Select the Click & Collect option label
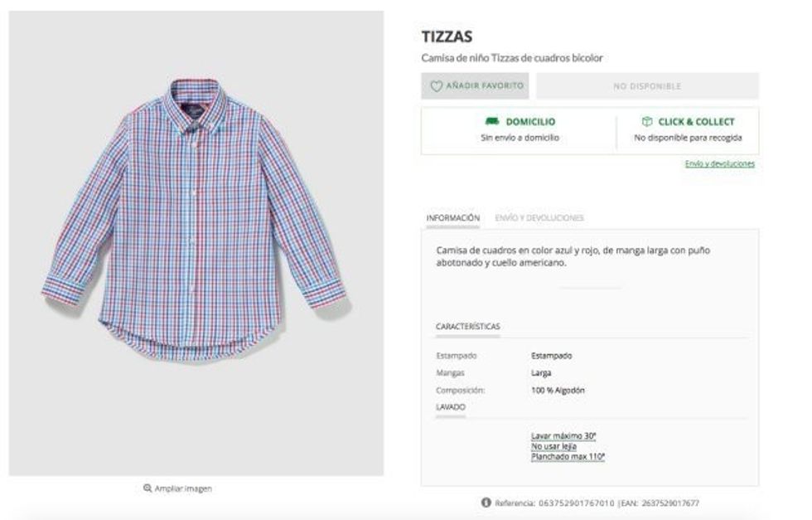The width and height of the screenshot is (812, 520). coord(696,121)
